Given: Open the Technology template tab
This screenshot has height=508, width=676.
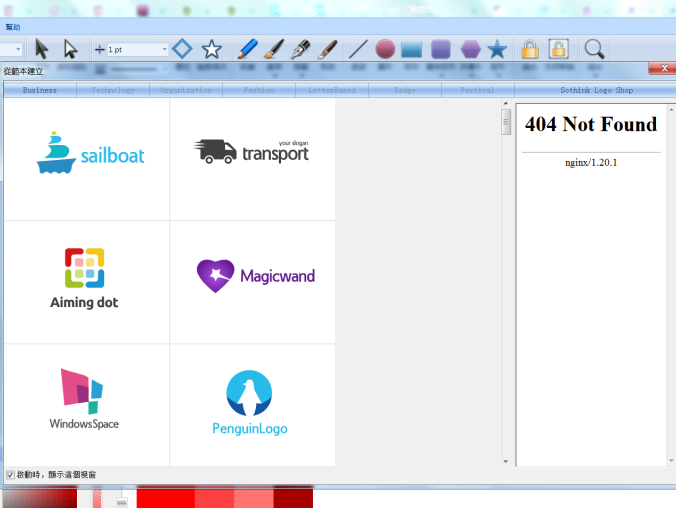Looking at the screenshot, I should pos(113,90).
